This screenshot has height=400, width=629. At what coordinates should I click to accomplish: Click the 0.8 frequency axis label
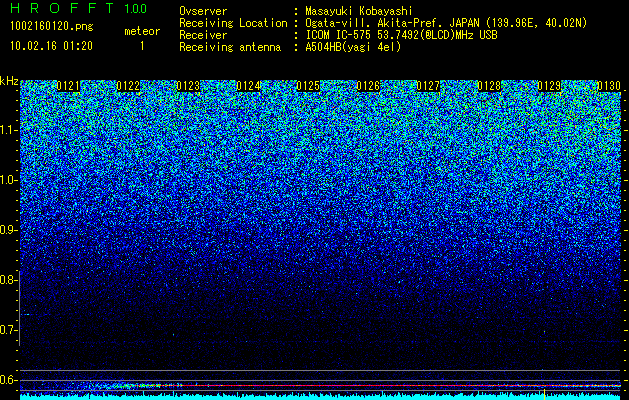click(x=8, y=280)
